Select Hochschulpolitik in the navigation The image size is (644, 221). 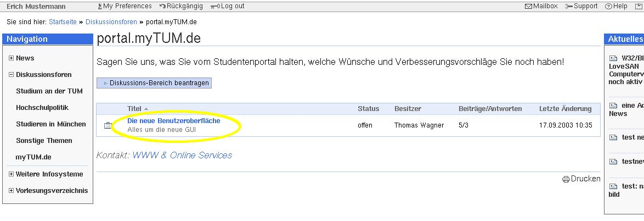coord(42,108)
